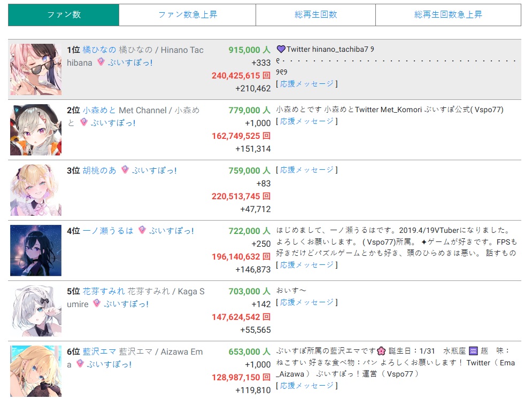Open 応援メッセージ link for 藍沢エマ

(x=307, y=386)
